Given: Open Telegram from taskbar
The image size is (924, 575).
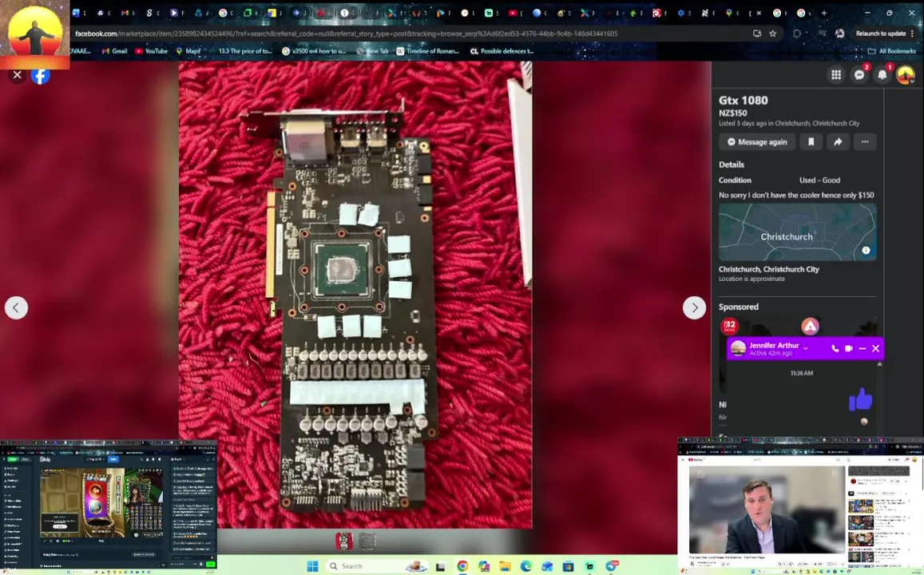Looking at the screenshot, I should (610, 566).
